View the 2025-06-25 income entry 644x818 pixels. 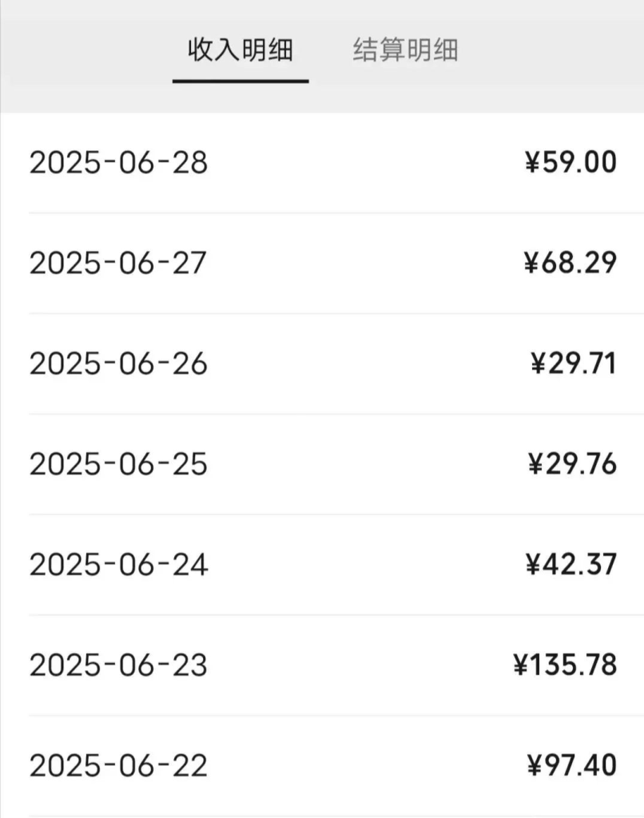coord(118,465)
